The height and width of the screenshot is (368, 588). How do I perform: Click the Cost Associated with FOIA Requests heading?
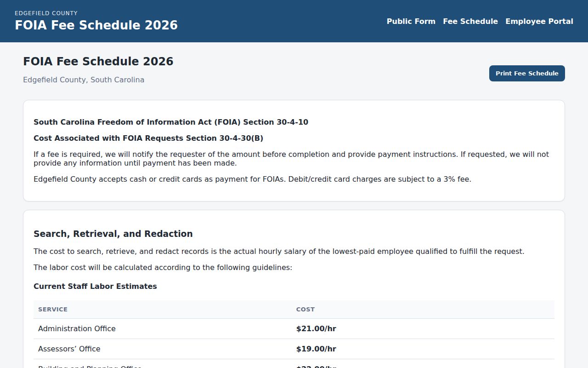tap(148, 138)
